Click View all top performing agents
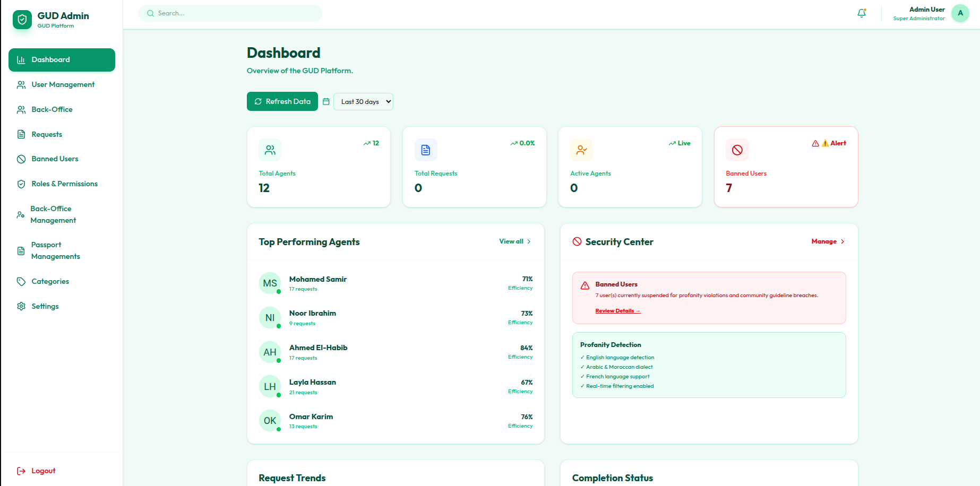The height and width of the screenshot is (486, 980). pos(515,241)
